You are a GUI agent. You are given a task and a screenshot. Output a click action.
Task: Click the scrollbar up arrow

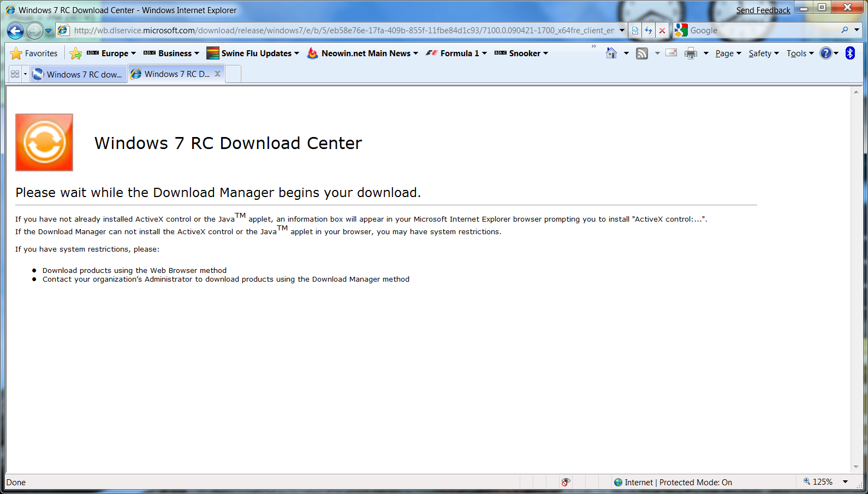point(856,92)
